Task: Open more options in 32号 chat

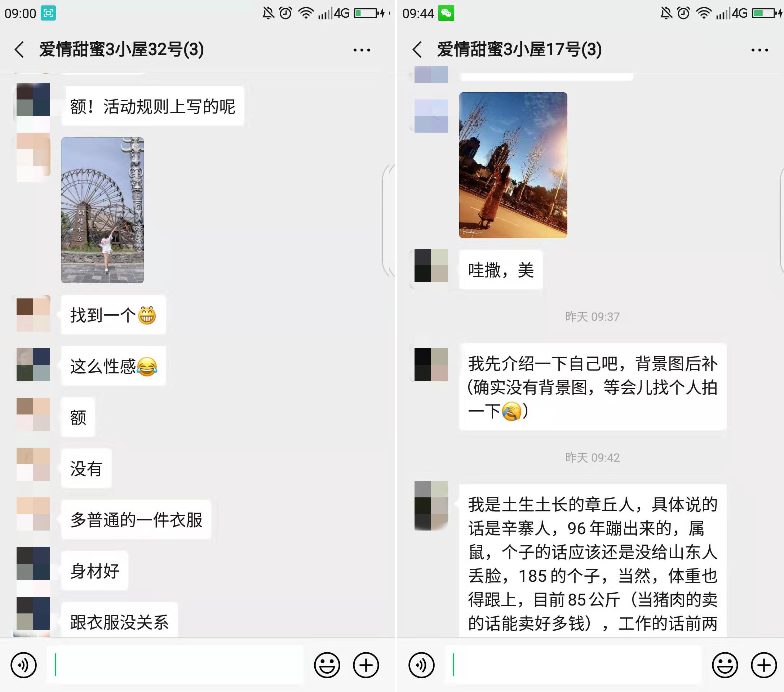Action: (362, 50)
